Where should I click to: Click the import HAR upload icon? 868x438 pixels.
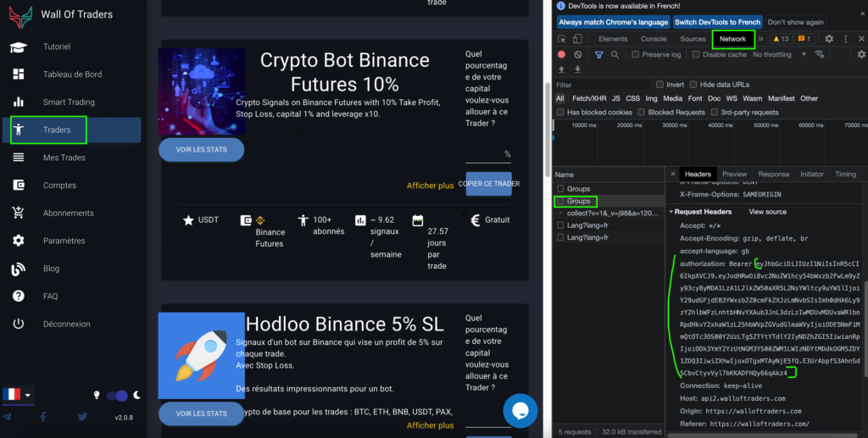tap(561, 69)
